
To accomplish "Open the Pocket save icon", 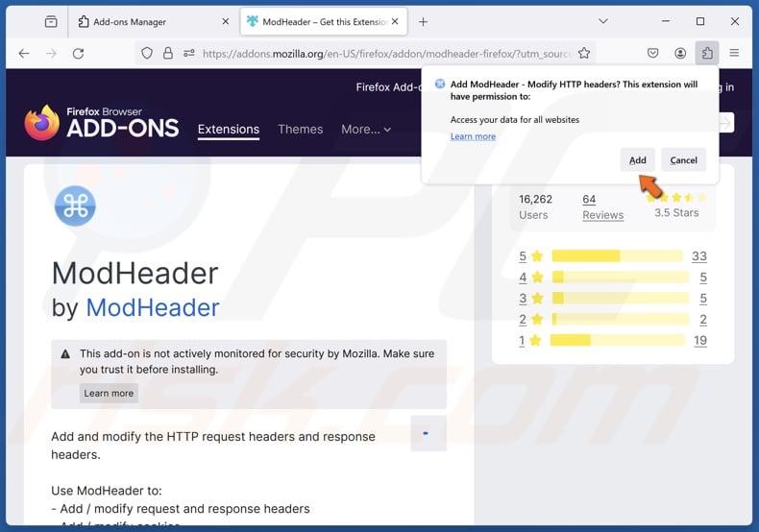I will point(653,53).
